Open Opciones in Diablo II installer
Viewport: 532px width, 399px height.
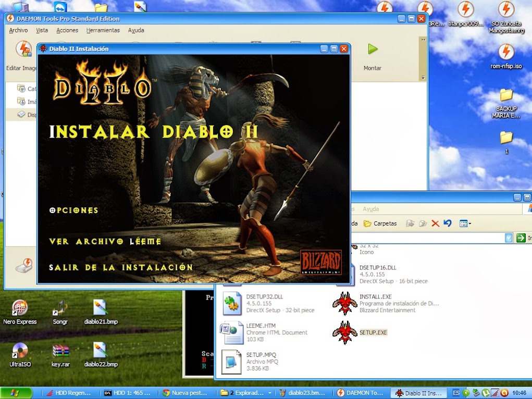click(73, 210)
